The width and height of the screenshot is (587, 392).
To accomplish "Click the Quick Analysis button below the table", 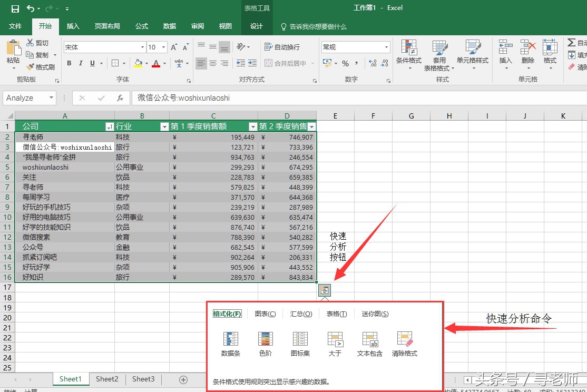I will pos(325,290).
